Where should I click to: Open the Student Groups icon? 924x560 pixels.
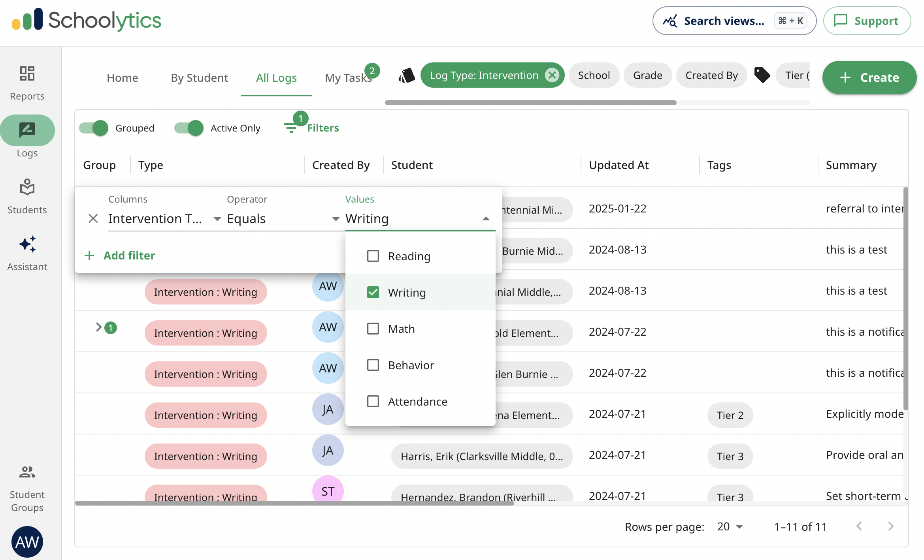[27, 472]
